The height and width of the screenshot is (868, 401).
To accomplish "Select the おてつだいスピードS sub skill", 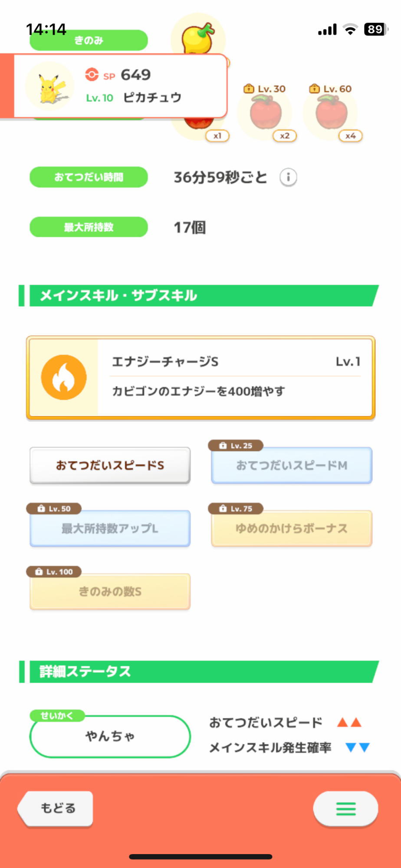I will point(110,465).
